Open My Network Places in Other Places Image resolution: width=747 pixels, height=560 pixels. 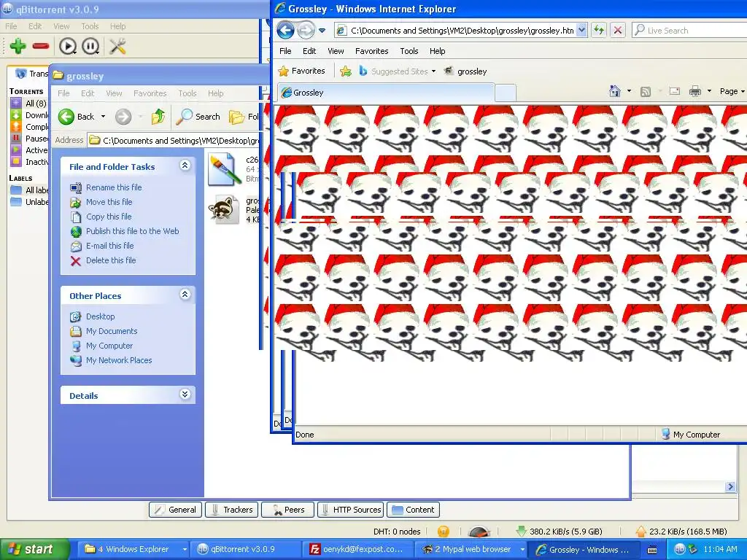tap(119, 360)
